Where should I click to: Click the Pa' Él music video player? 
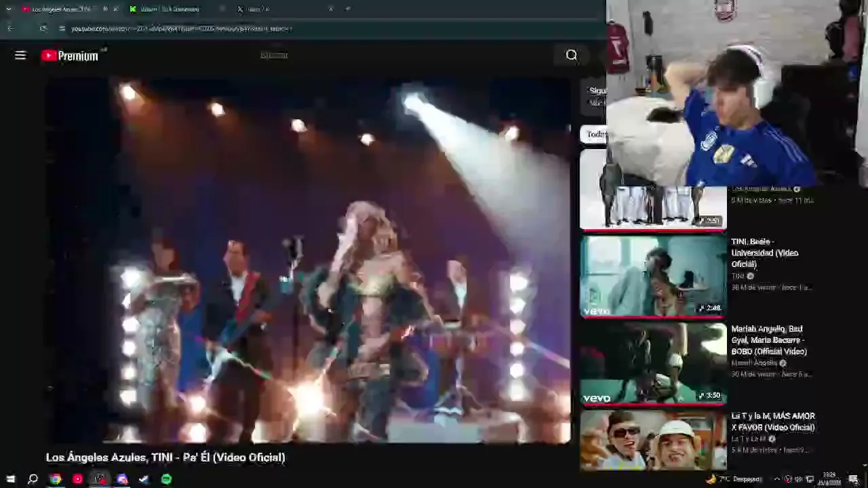click(x=308, y=260)
